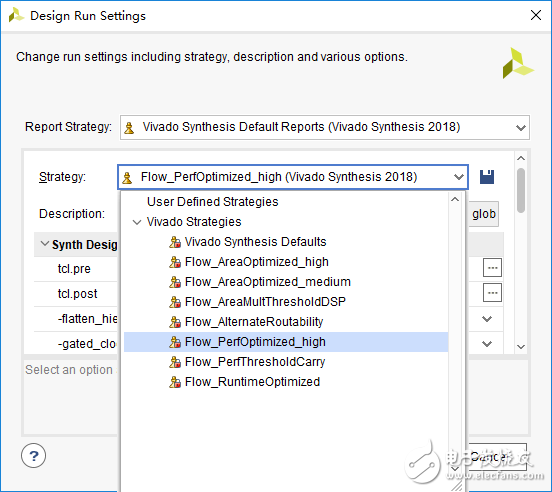Click the Report Strategy icon
552x492 pixels.
(x=129, y=127)
